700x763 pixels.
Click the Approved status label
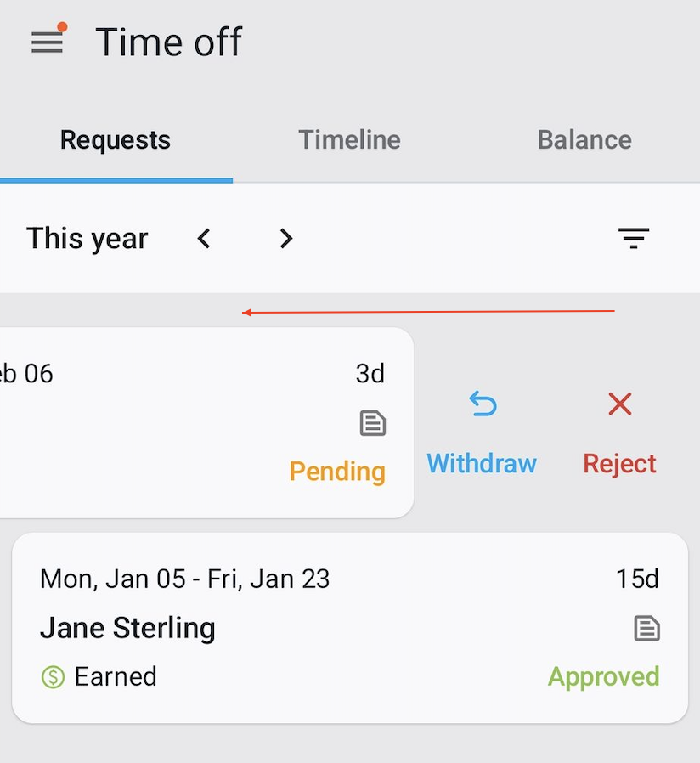click(603, 677)
